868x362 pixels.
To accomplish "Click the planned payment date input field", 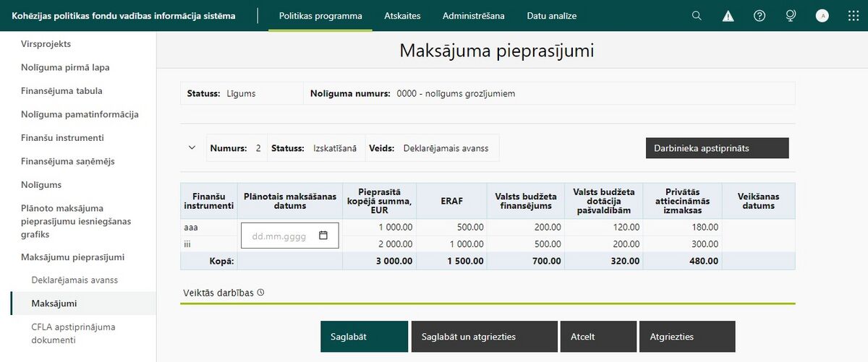I will (x=290, y=236).
